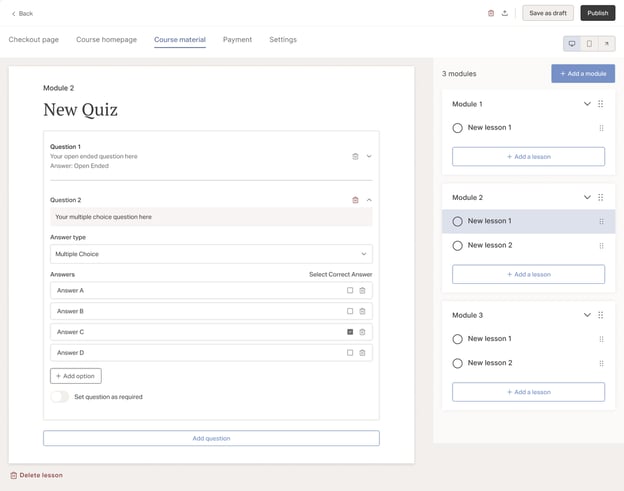Viewport: 624px width, 491px height.
Task: Delete Answer C option
Action: tap(362, 332)
